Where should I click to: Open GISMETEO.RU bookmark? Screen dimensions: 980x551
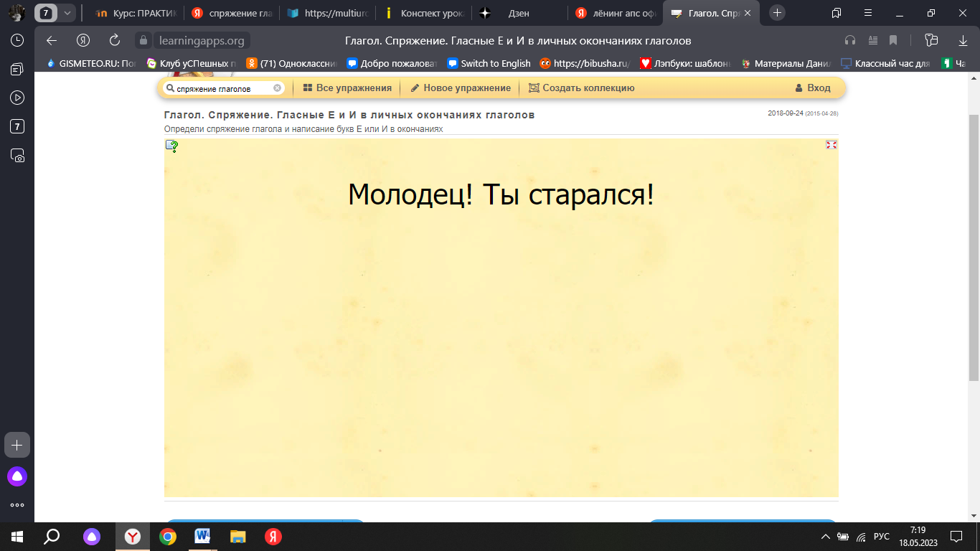pyautogui.click(x=90, y=63)
